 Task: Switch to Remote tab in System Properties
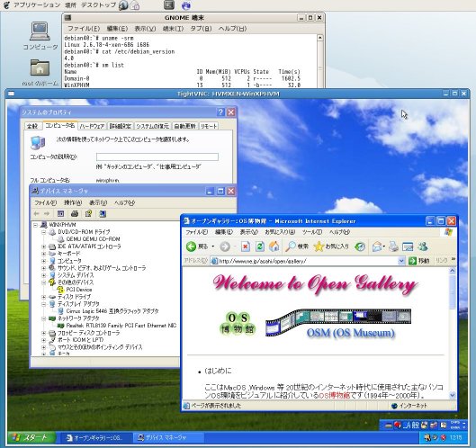[x=209, y=126]
